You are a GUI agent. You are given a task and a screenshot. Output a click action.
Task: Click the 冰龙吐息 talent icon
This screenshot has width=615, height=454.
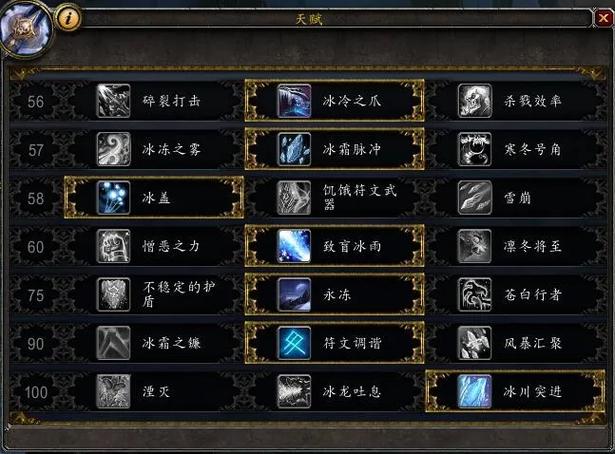(x=294, y=391)
